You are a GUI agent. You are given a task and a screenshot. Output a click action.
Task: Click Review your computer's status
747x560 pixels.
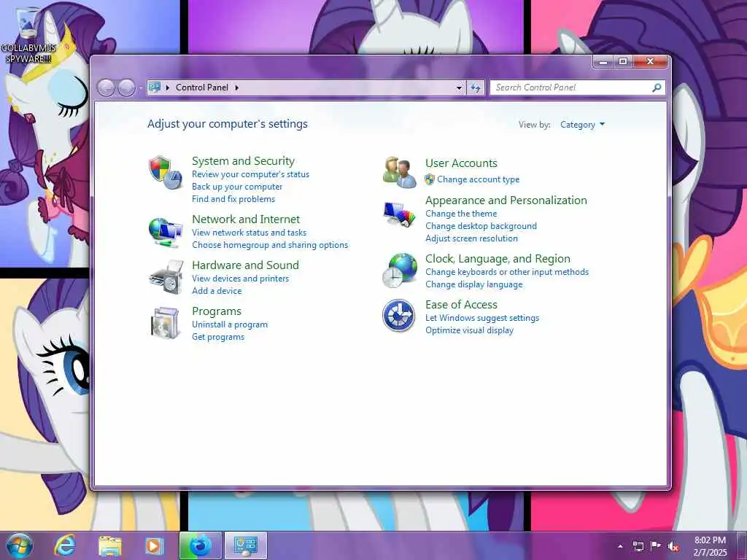click(251, 174)
